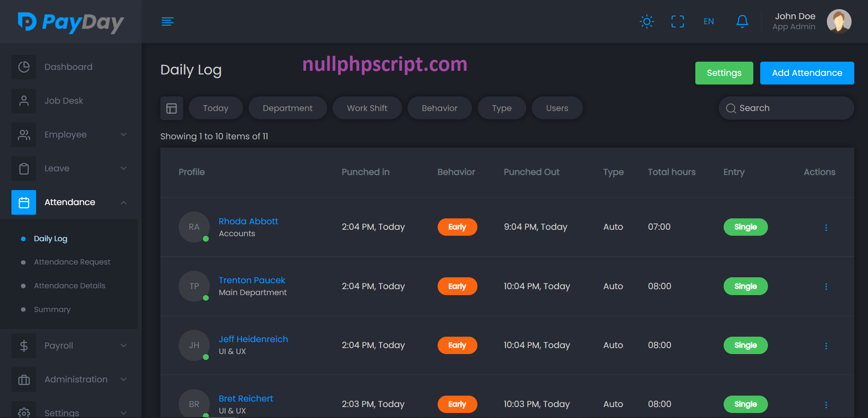868x418 pixels.
Task: Click the table column view icon
Action: [172, 108]
